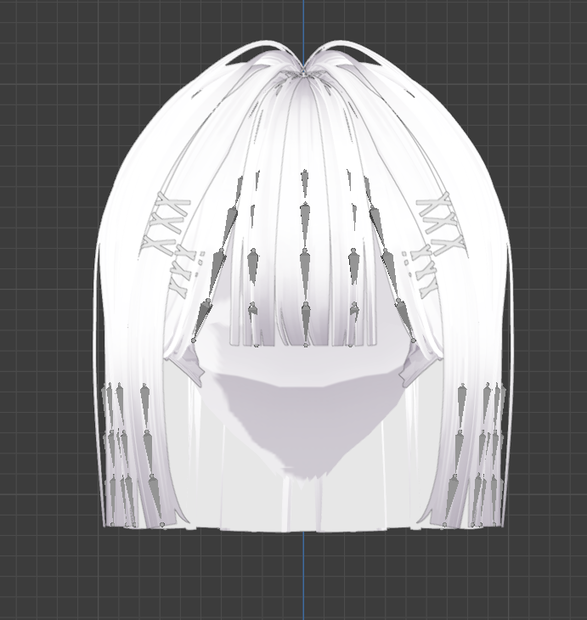Select the lowest bone of center bang chain
Viewport: 587px width, 620px height.
(306, 322)
